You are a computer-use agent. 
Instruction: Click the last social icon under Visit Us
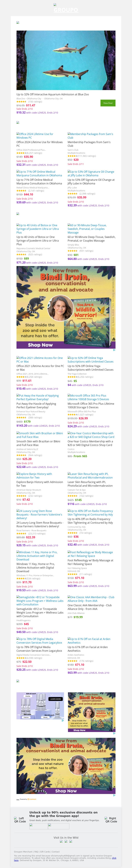(x=71, y=841)
